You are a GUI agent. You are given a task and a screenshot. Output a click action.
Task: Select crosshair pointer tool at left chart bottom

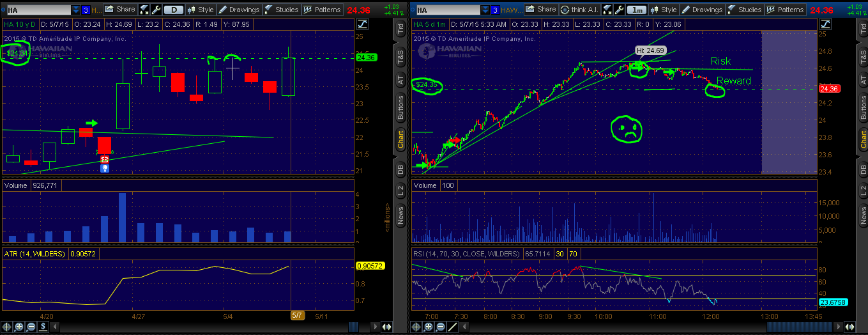tap(8, 327)
